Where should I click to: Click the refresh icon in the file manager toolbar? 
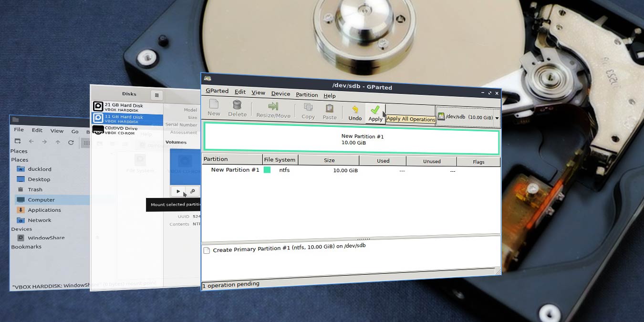pyautogui.click(x=71, y=142)
